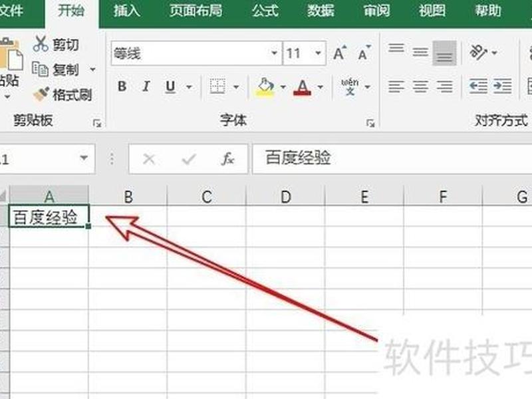Toggle bottom align highlighted button
Screen dimensions: 532x399
[444, 53]
